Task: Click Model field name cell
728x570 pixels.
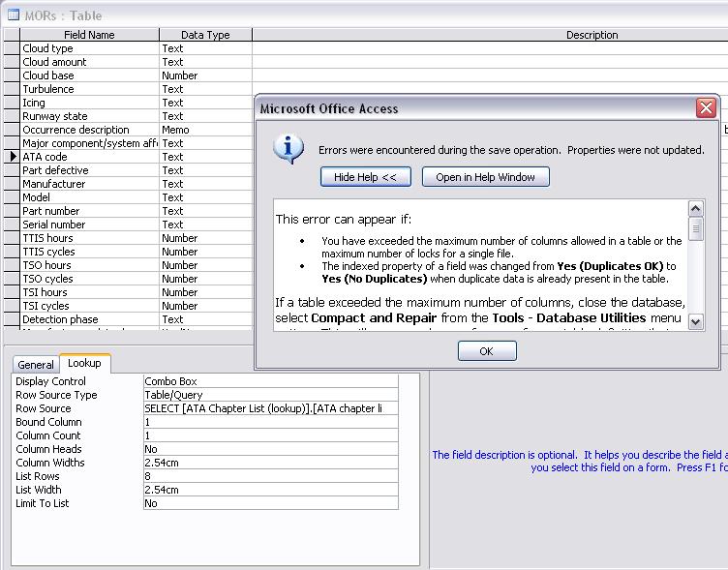Action: point(90,197)
